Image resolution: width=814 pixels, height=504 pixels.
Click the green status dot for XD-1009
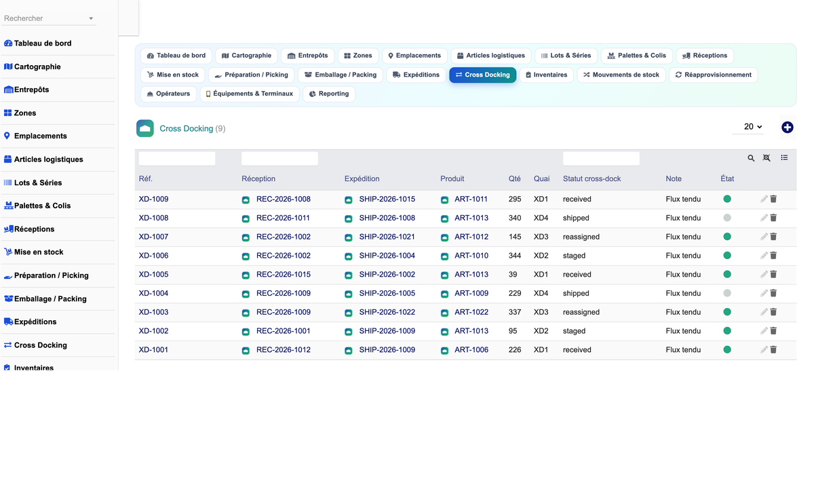[x=727, y=199]
